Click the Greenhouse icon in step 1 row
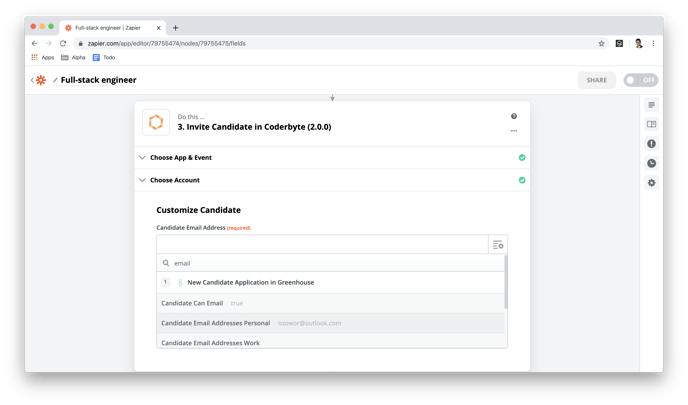 coord(180,283)
